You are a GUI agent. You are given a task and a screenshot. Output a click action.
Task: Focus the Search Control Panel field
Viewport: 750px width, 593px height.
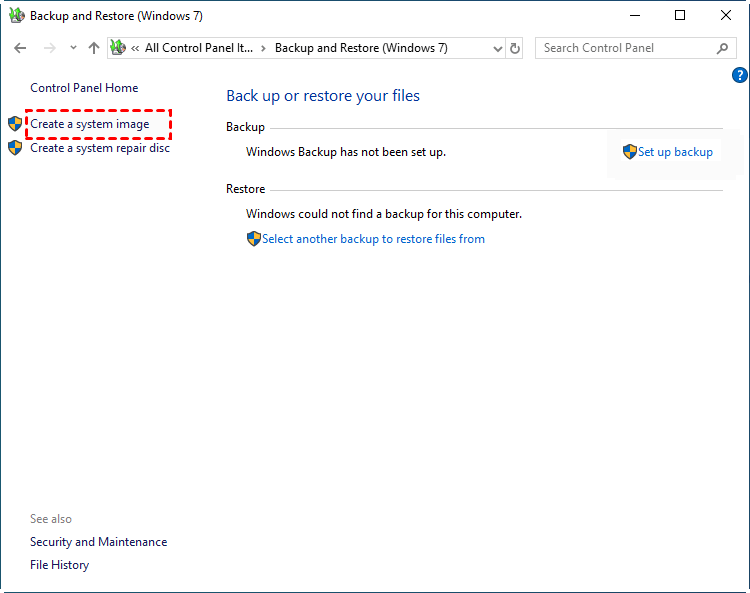[x=625, y=48]
